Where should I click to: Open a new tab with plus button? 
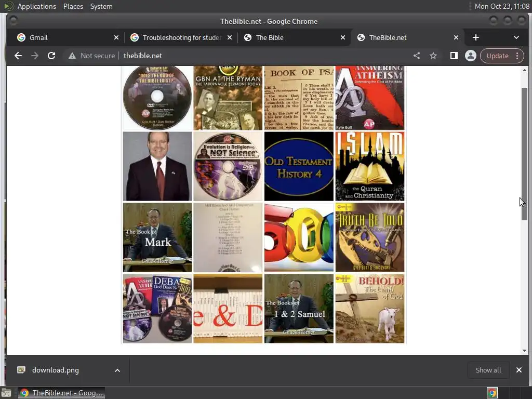(476, 37)
